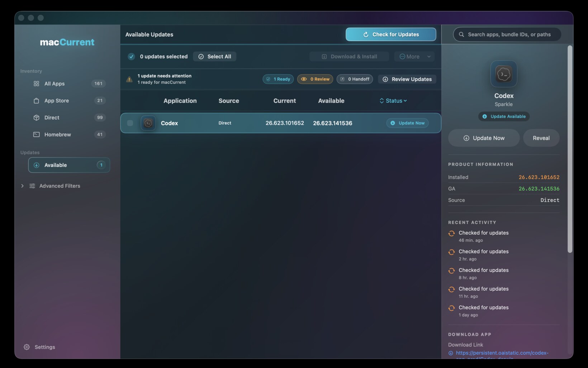This screenshot has width=588, height=368.
Task: Click the refresh icon in Check for Updates
Action: [366, 34]
